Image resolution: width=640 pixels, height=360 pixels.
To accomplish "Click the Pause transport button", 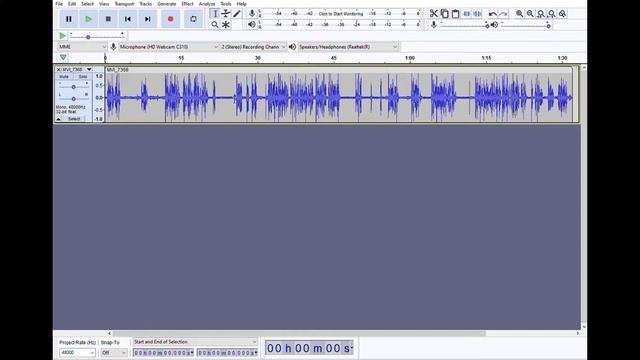I will click(69, 19).
